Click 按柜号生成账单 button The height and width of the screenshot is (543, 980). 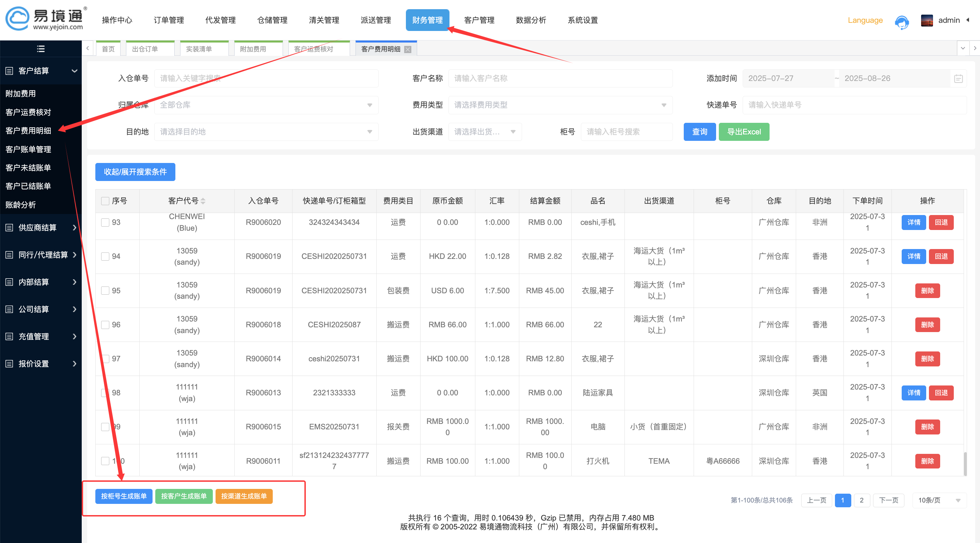[x=124, y=496]
